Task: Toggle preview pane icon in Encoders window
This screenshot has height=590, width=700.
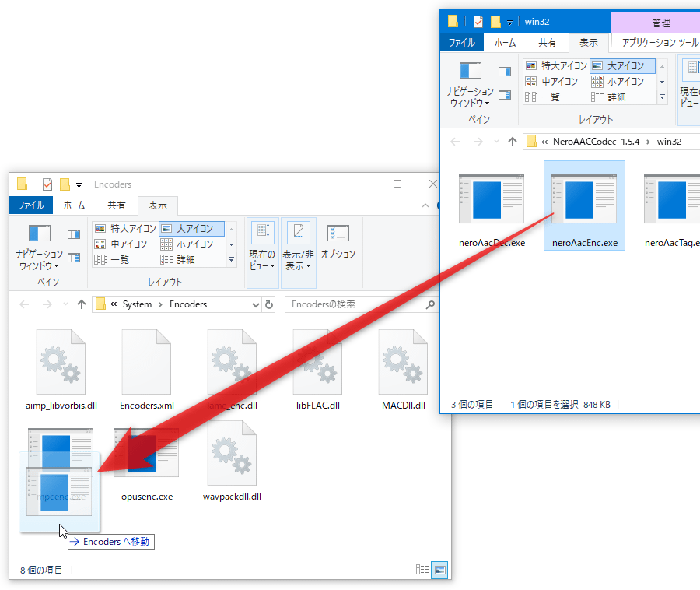Action: pos(74,234)
